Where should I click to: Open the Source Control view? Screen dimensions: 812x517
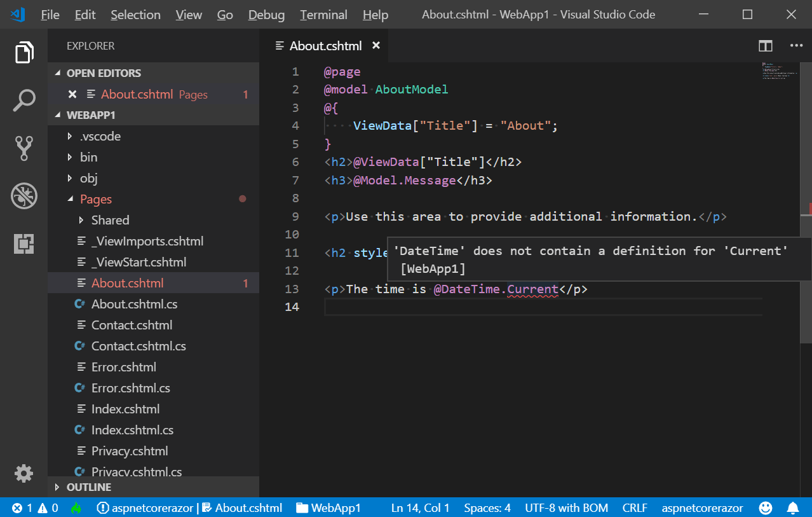[x=24, y=148]
